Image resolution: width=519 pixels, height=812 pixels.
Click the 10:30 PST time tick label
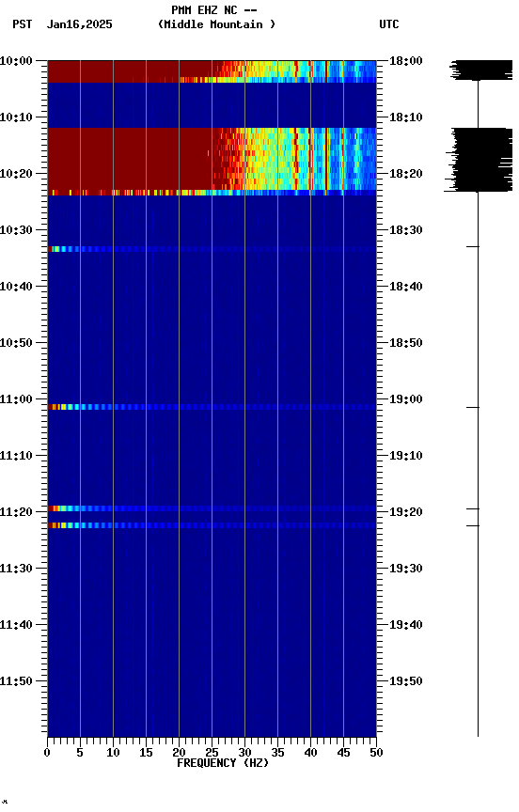tap(16, 230)
